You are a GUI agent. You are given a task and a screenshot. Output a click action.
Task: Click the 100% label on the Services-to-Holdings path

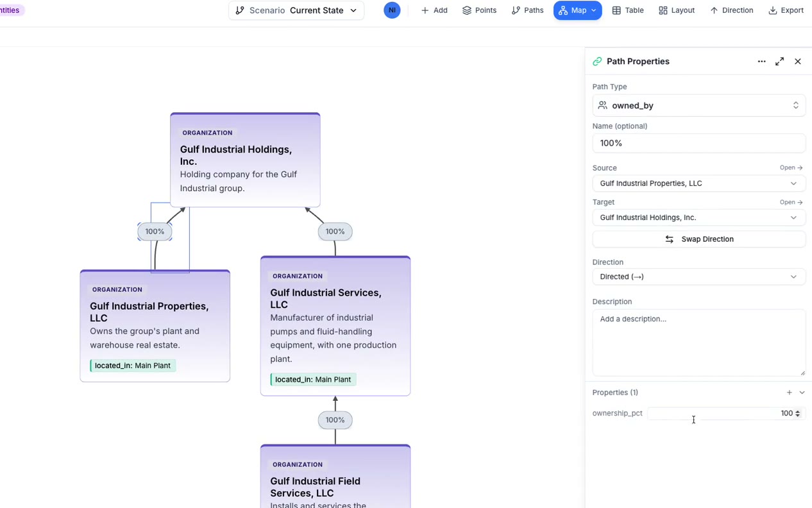tap(335, 232)
